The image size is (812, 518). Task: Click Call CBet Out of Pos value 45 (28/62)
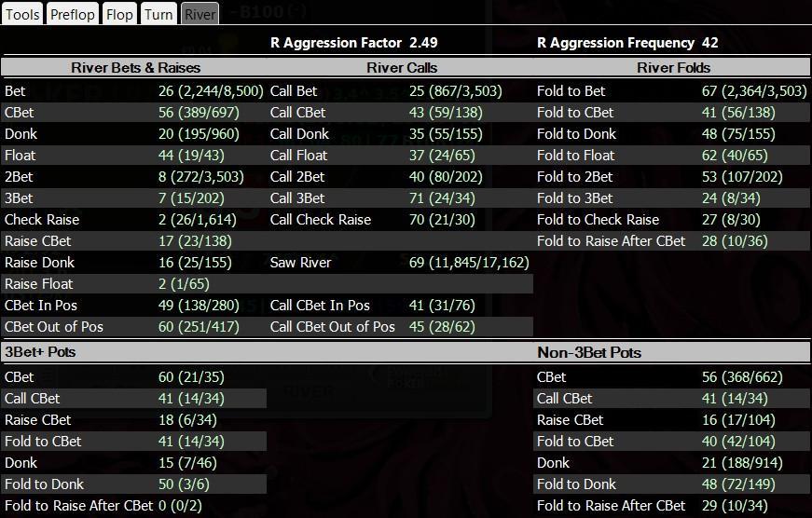tap(442, 327)
